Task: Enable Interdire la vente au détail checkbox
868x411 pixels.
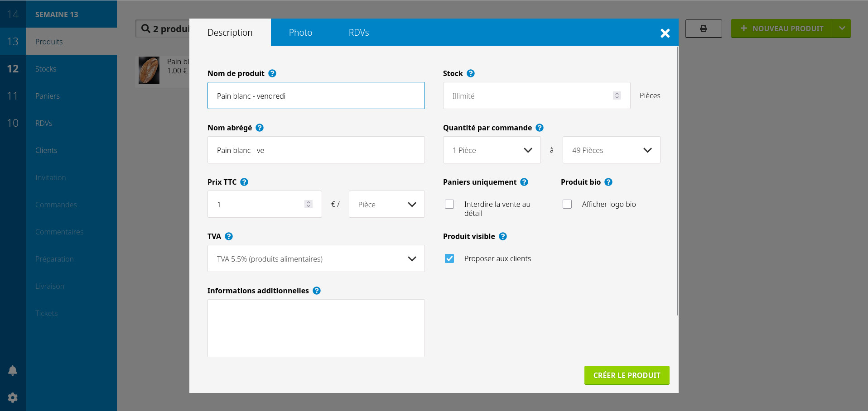Action: tap(449, 204)
